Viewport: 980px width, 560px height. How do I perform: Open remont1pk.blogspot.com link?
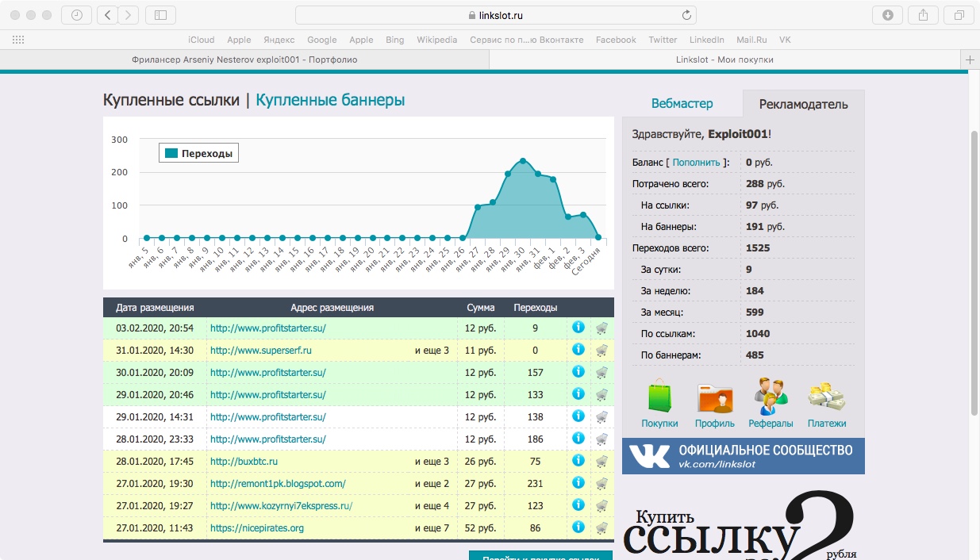point(278,483)
